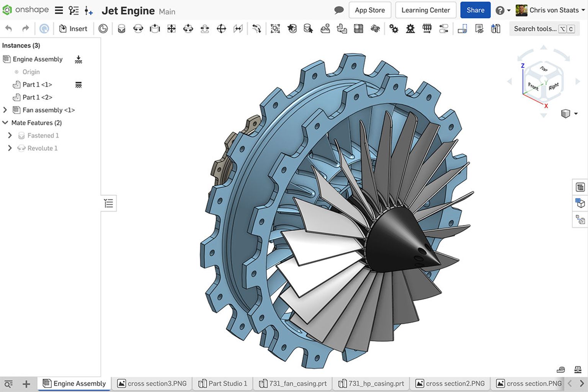Click the view cube Front face
This screenshot has width=588, height=392.
tap(533, 87)
